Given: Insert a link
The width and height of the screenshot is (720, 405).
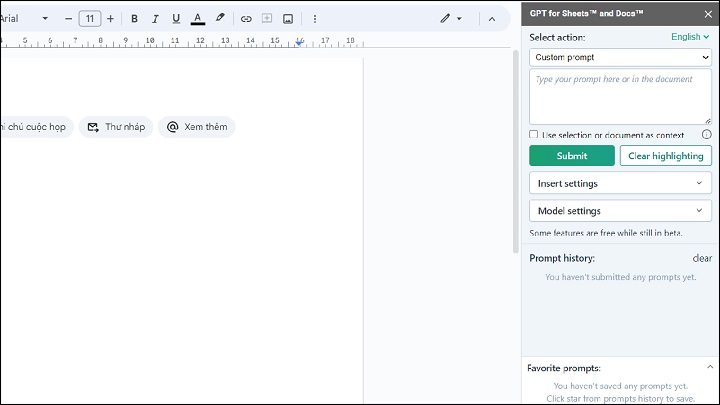Looking at the screenshot, I should [246, 19].
